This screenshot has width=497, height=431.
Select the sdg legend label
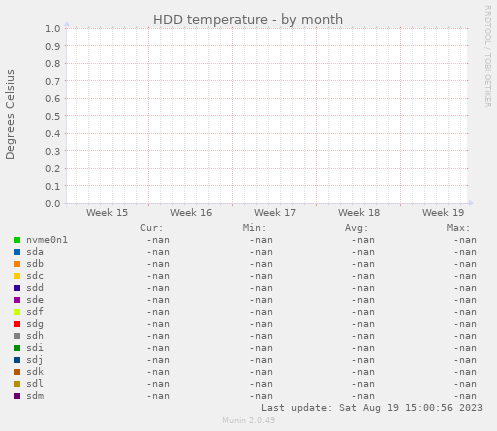pyautogui.click(x=35, y=324)
